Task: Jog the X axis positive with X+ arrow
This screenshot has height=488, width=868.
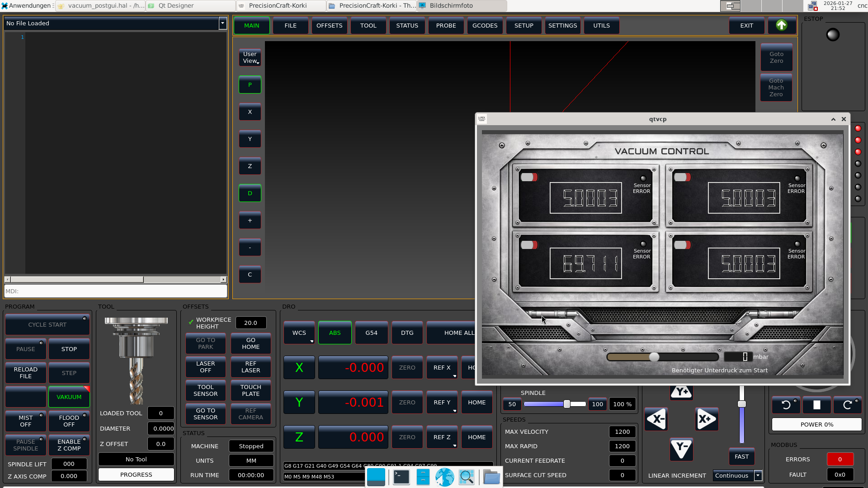Action: pos(706,419)
